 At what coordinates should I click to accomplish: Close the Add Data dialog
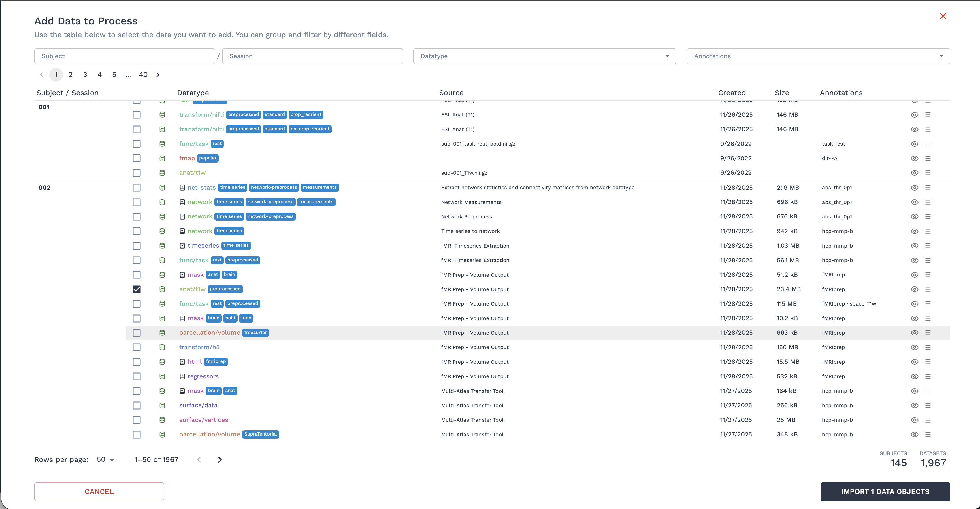943,16
